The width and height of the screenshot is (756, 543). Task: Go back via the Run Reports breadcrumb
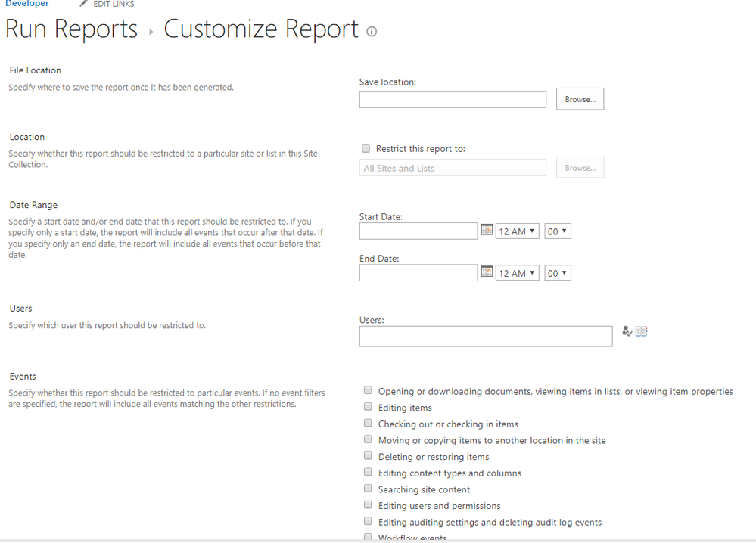71,29
